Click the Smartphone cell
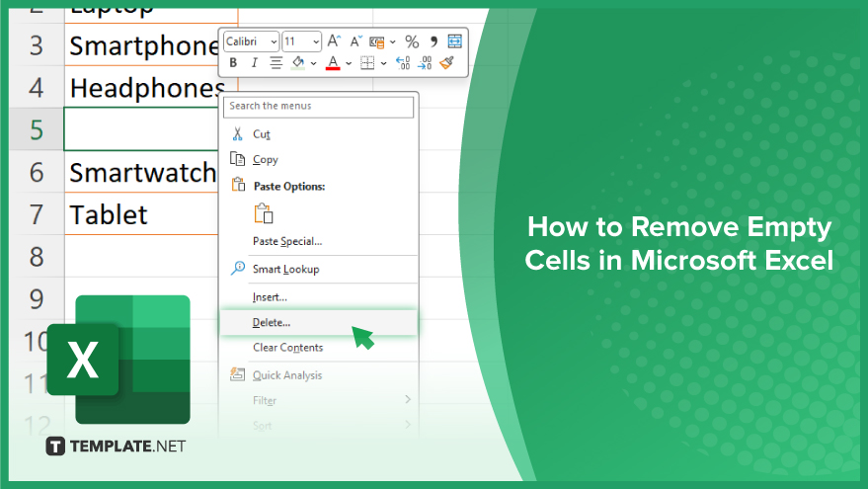The image size is (868, 489). 142,44
